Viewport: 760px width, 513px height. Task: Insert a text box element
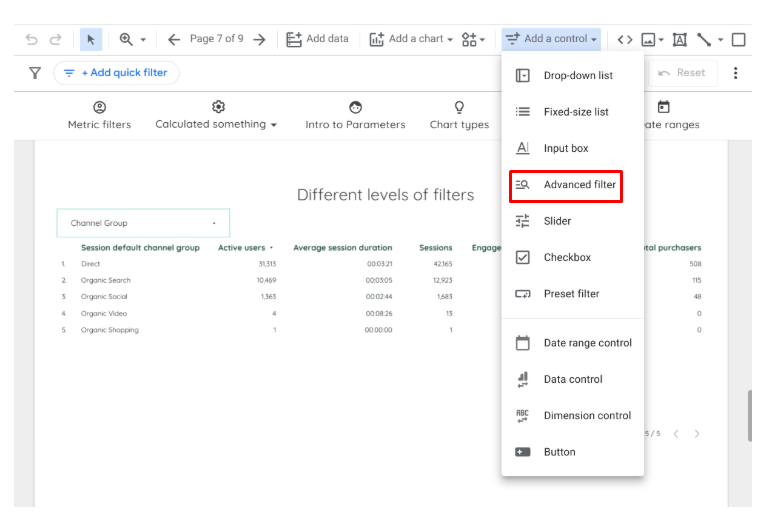coord(679,39)
